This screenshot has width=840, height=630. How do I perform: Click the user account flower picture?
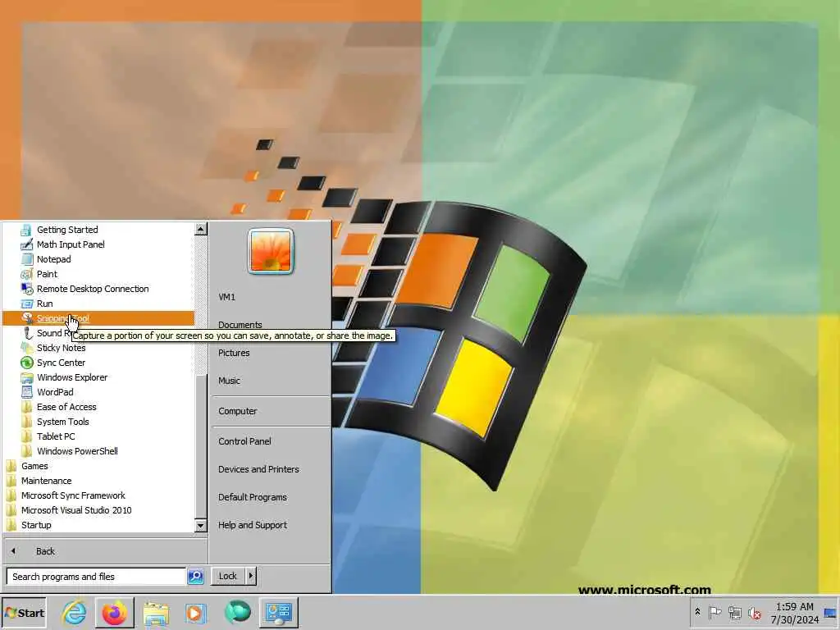pyautogui.click(x=271, y=251)
